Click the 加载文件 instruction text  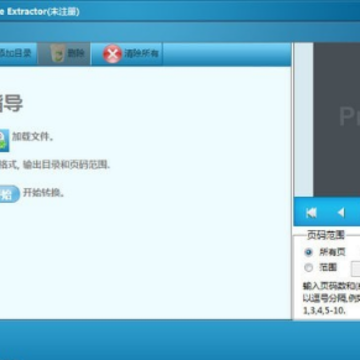point(33,137)
